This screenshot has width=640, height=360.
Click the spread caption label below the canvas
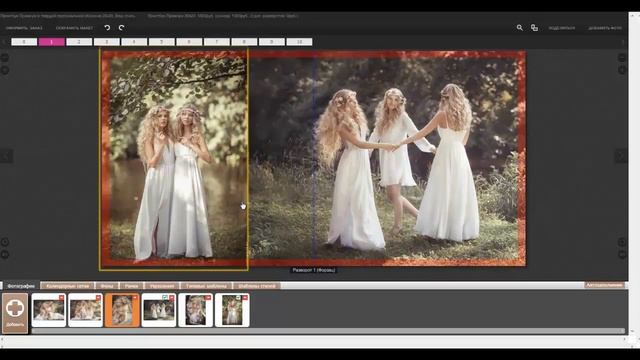coord(314,270)
